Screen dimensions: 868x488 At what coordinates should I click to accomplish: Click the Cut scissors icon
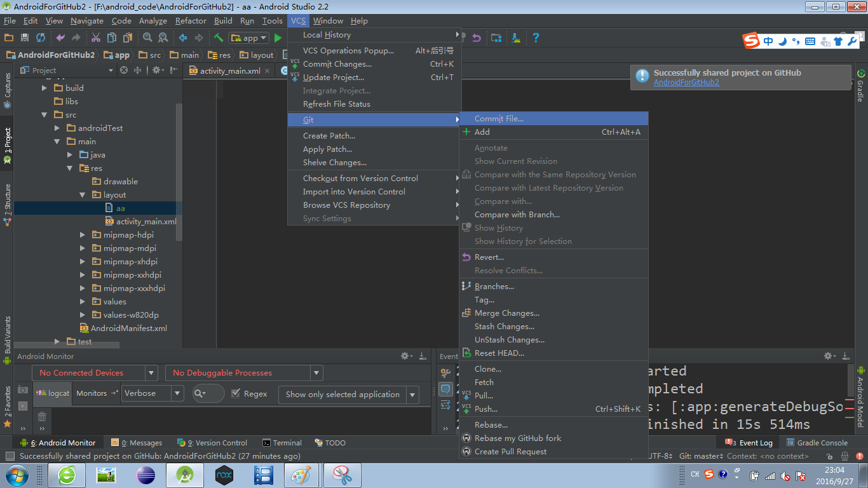click(96, 38)
